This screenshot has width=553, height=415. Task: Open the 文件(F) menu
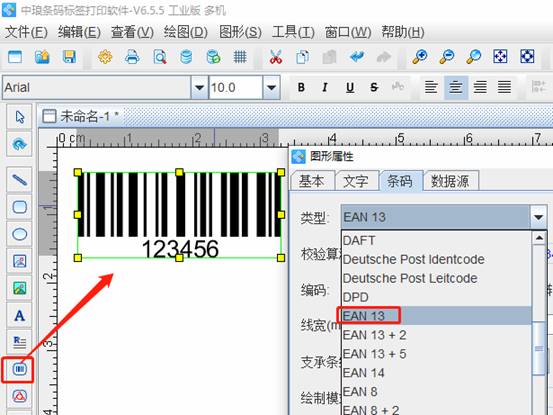point(26,32)
